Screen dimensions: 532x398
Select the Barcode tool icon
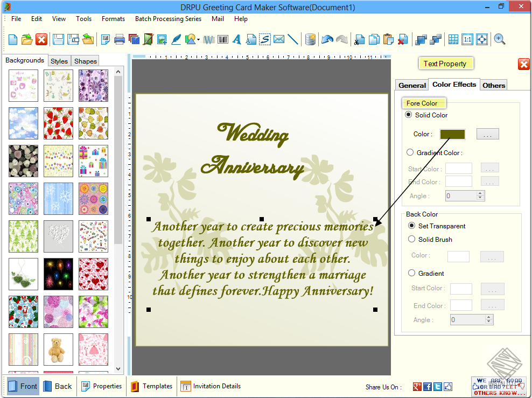pyautogui.click(x=223, y=39)
